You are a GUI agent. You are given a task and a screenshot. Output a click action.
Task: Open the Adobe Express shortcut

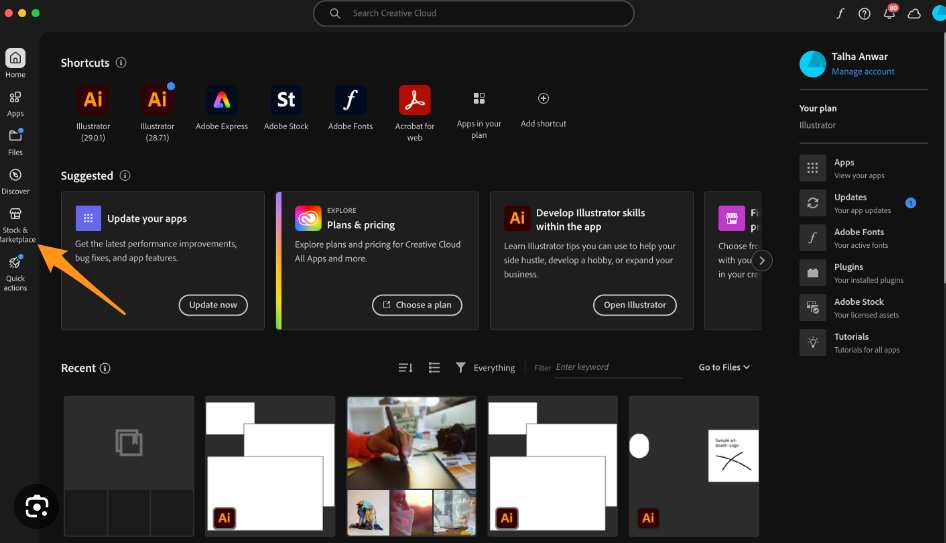pyautogui.click(x=221, y=100)
